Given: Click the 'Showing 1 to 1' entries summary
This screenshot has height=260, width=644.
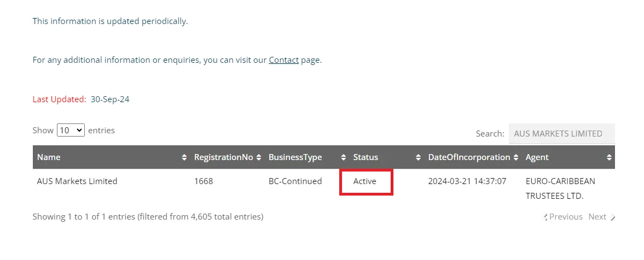Looking at the screenshot, I should [x=148, y=217].
